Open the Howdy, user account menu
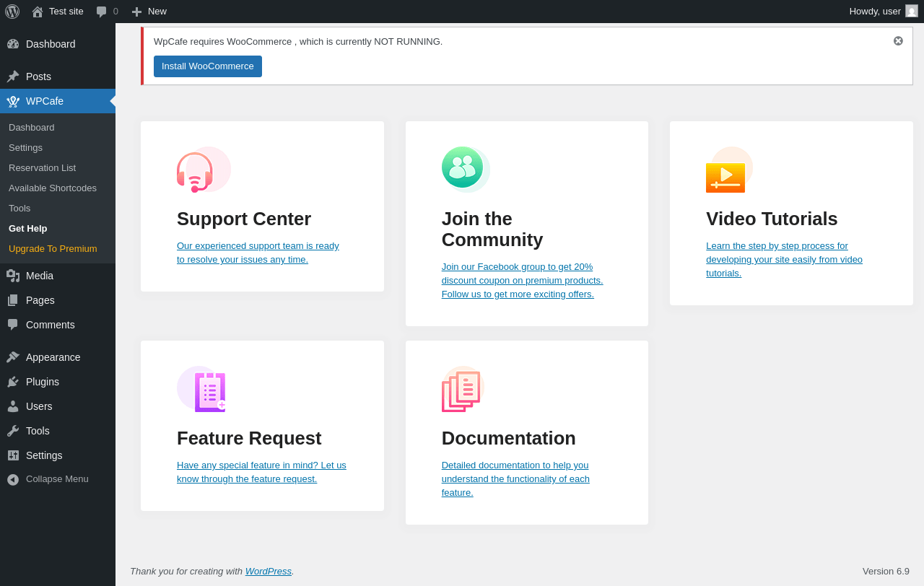924x586 pixels. click(874, 12)
